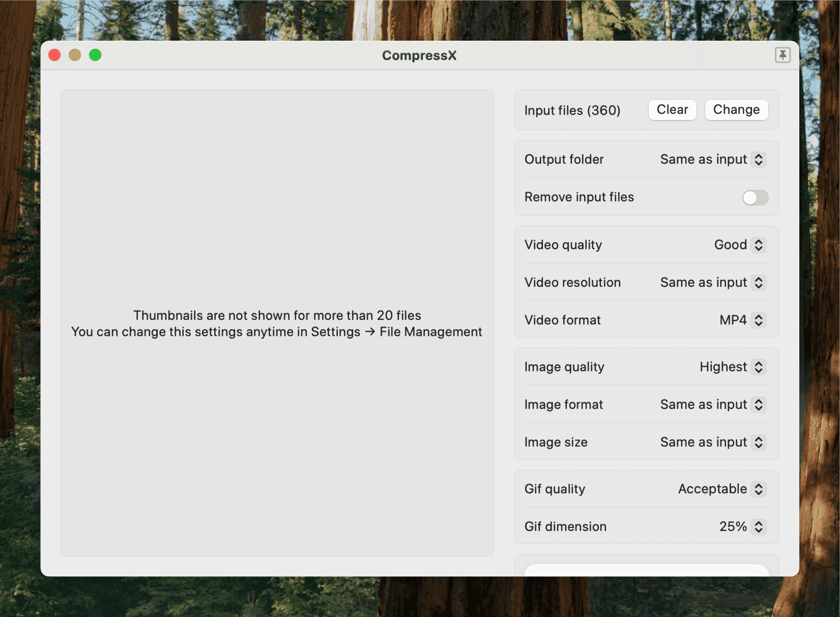840x617 pixels.
Task: Click the thumbnail preview area
Action: point(277,323)
